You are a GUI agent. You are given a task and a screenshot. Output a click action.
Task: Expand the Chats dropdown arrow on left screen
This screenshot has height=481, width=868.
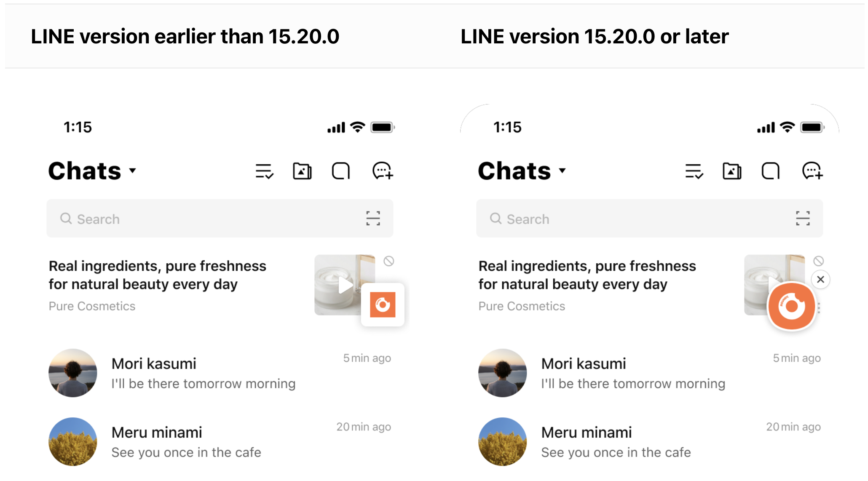click(133, 171)
